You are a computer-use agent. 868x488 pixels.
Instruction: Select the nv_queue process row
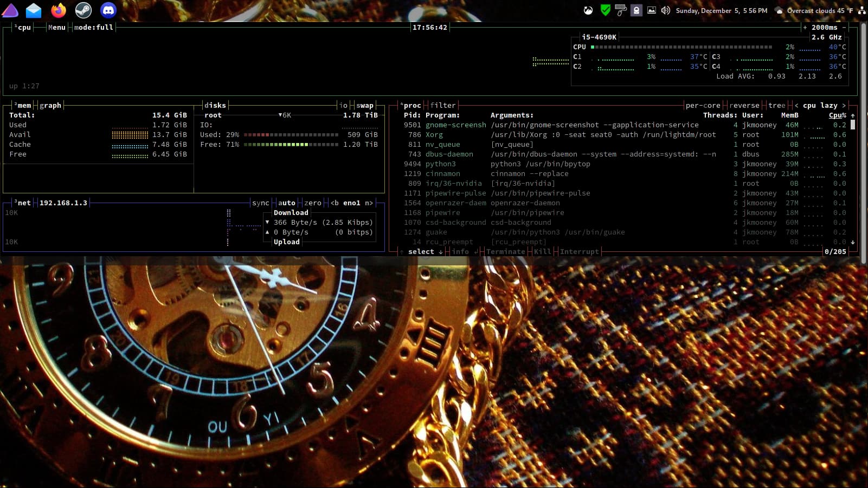pyautogui.click(x=625, y=144)
